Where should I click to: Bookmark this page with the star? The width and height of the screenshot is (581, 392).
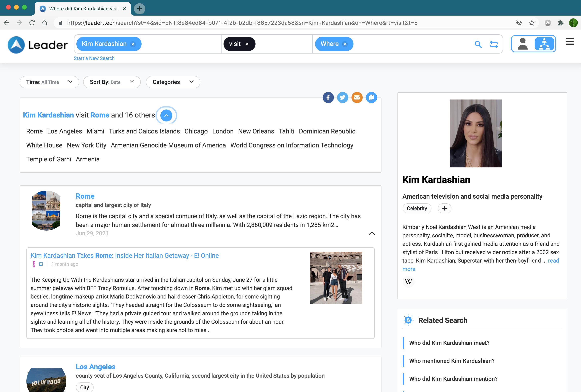(532, 23)
